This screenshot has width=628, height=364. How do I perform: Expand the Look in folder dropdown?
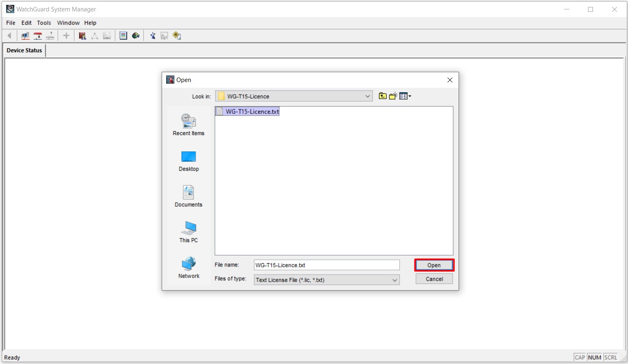tap(367, 96)
